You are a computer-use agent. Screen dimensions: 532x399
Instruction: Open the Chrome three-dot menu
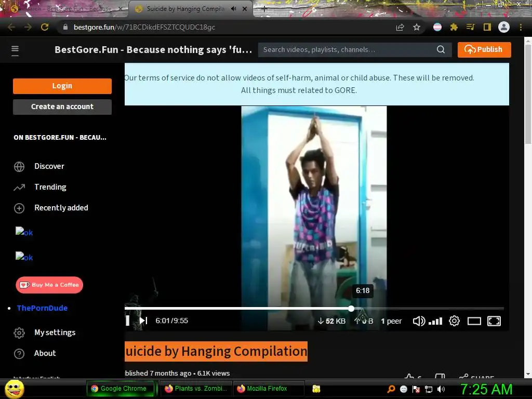[521, 27]
